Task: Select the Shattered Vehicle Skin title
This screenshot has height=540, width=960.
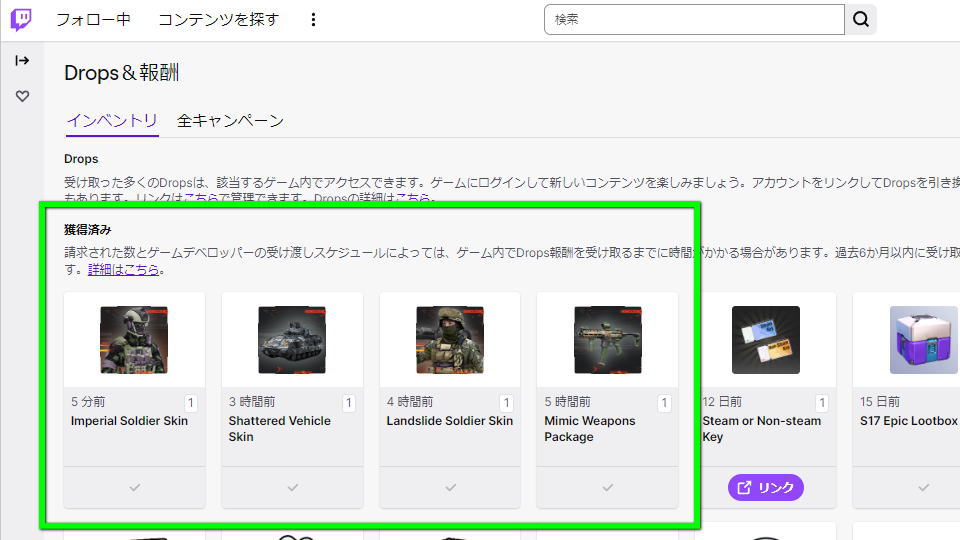Action: pyautogui.click(x=279, y=429)
